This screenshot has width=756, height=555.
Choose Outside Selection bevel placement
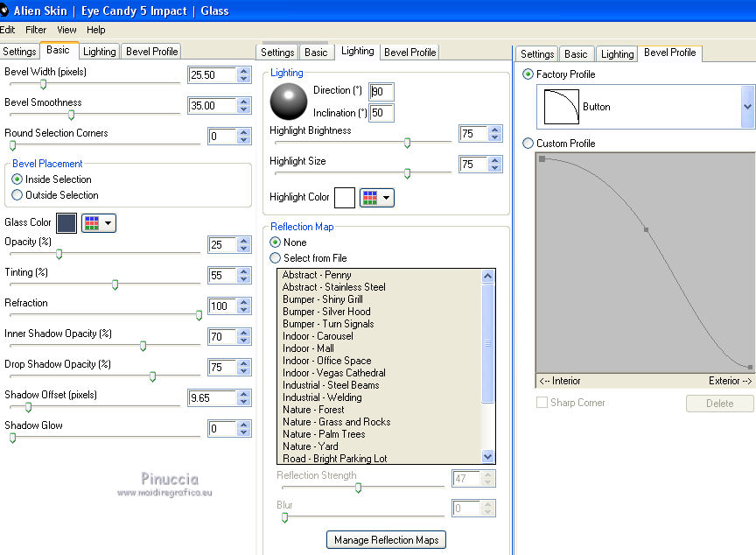[17, 195]
